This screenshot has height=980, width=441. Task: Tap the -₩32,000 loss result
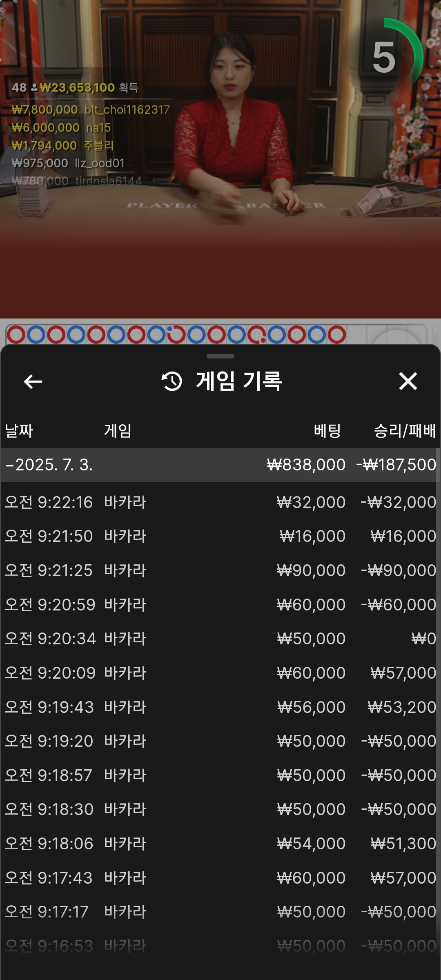[399, 502]
